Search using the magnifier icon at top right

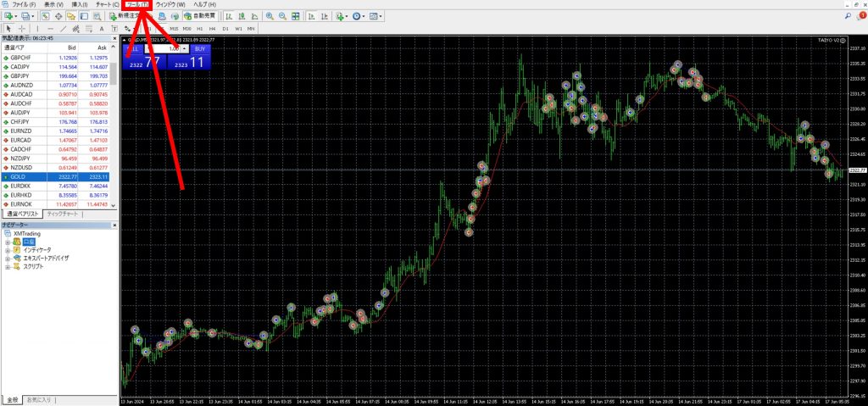[x=849, y=16]
